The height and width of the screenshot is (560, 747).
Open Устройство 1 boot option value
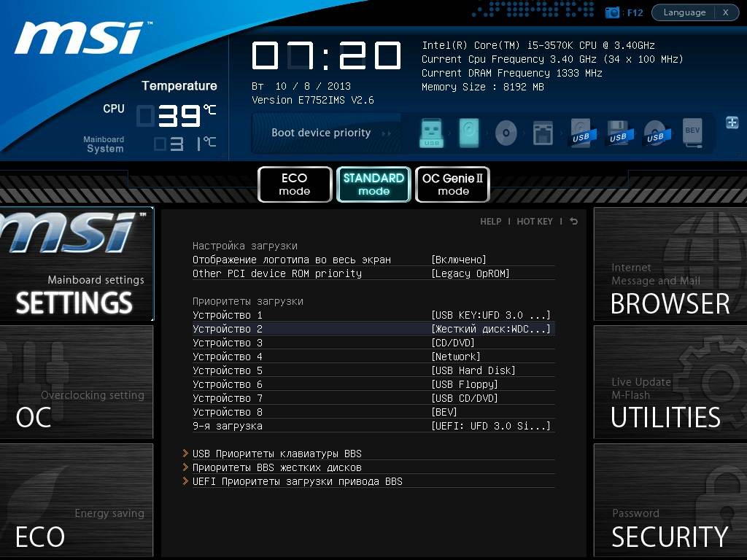click(x=490, y=315)
